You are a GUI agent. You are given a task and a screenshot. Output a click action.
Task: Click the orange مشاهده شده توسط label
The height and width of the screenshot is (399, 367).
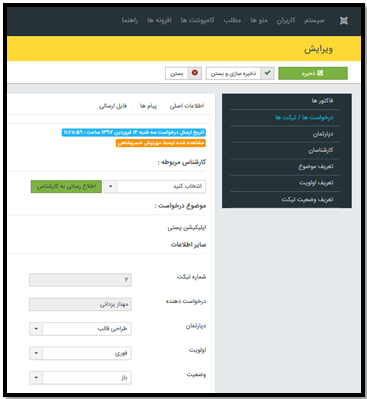pos(161,143)
